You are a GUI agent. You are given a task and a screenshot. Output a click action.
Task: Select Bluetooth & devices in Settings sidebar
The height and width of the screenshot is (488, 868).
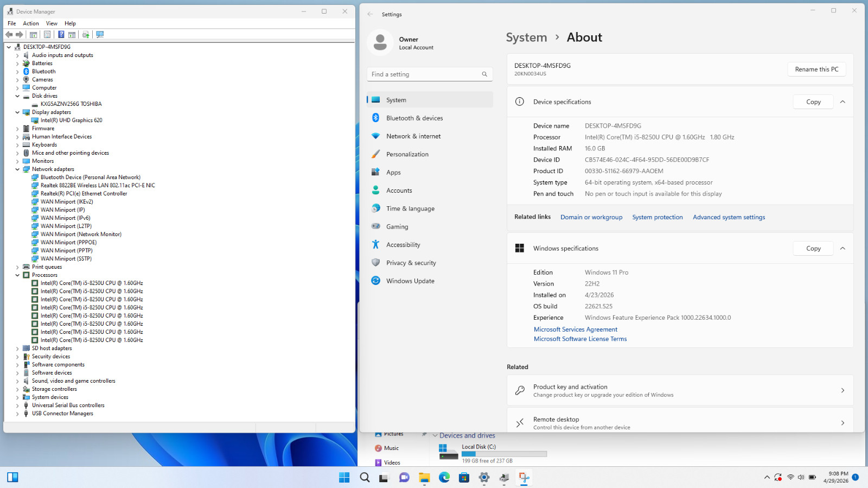[430, 118]
